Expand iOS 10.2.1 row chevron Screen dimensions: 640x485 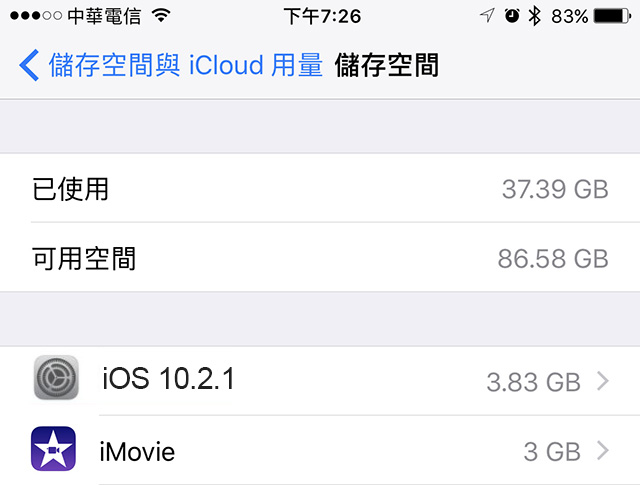point(603,381)
